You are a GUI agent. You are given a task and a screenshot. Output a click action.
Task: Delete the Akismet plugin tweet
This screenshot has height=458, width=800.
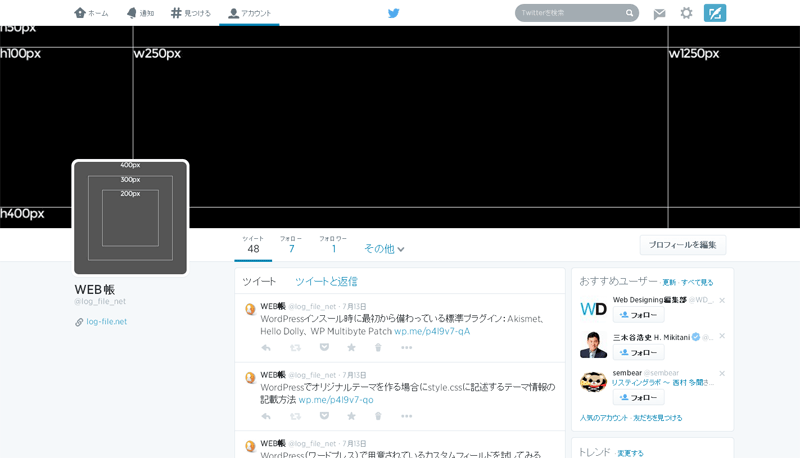click(378, 347)
